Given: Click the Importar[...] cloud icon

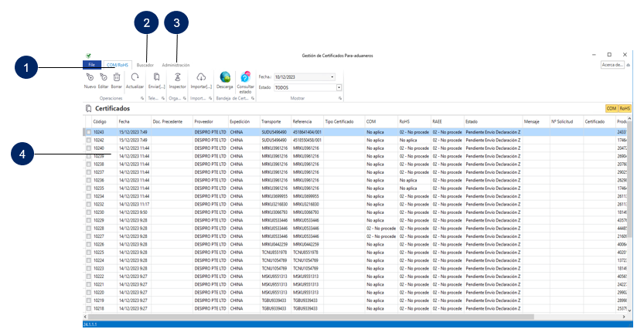Looking at the screenshot, I should 200,77.
